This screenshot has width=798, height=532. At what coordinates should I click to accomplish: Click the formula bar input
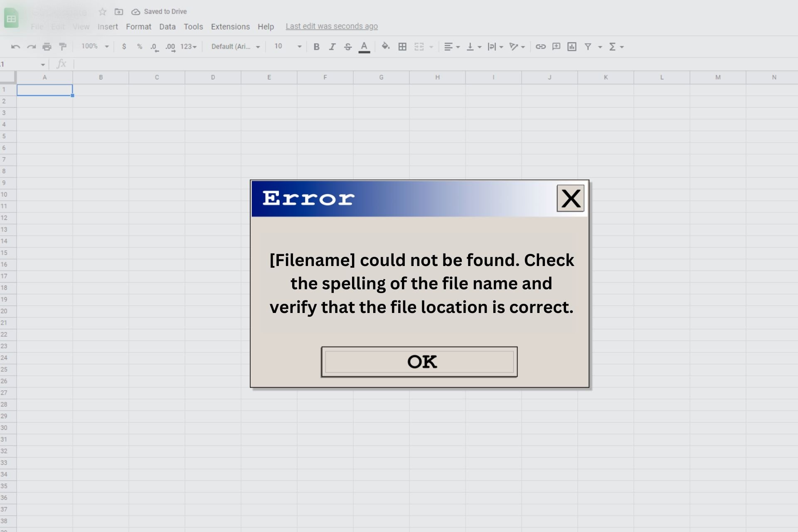tap(436, 64)
